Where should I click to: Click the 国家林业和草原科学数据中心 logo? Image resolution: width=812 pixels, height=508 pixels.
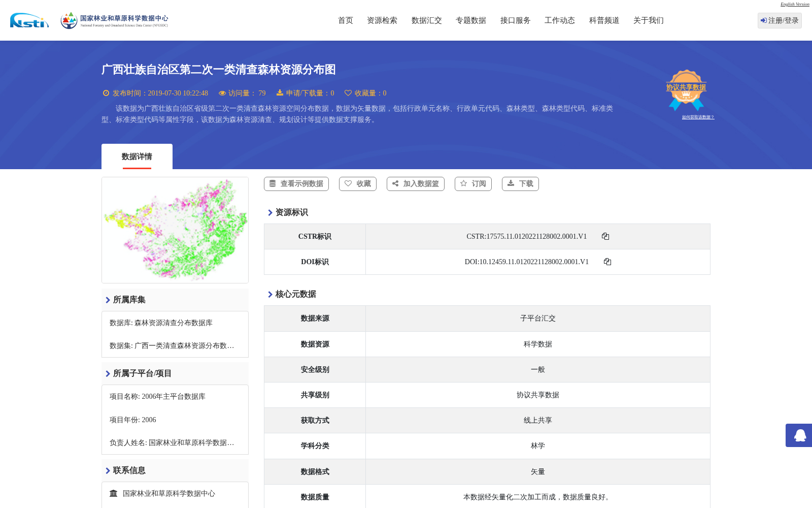[x=114, y=20]
